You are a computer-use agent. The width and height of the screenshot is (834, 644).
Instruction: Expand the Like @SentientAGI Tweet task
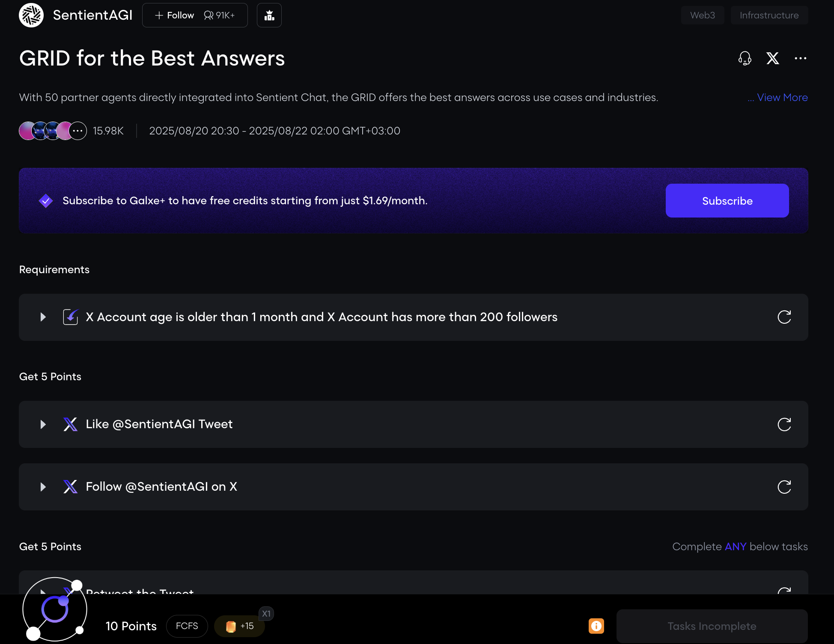pos(43,424)
